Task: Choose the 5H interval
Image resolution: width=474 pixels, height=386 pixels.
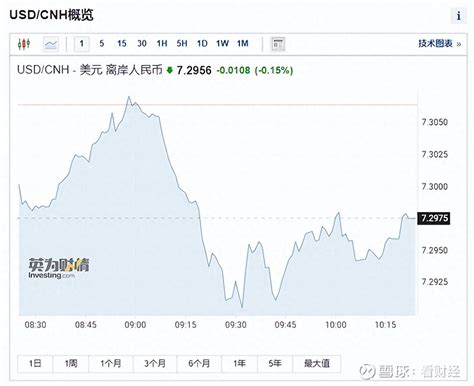Action: [182, 44]
